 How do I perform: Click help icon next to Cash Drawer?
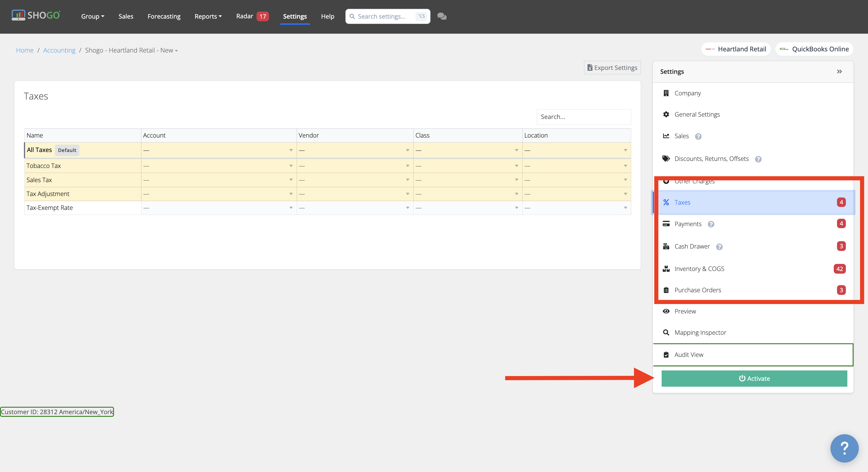(x=719, y=247)
